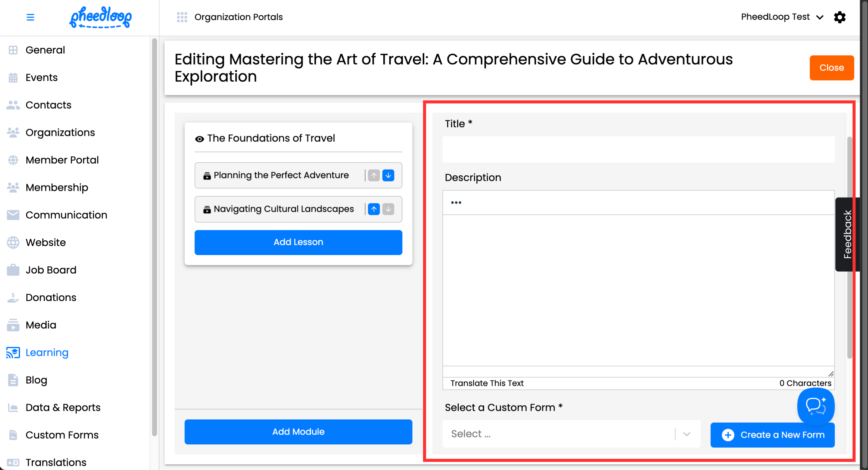Move Navigating Cultural Landscapes up
Screen dimensions: 868x470
click(x=374, y=209)
